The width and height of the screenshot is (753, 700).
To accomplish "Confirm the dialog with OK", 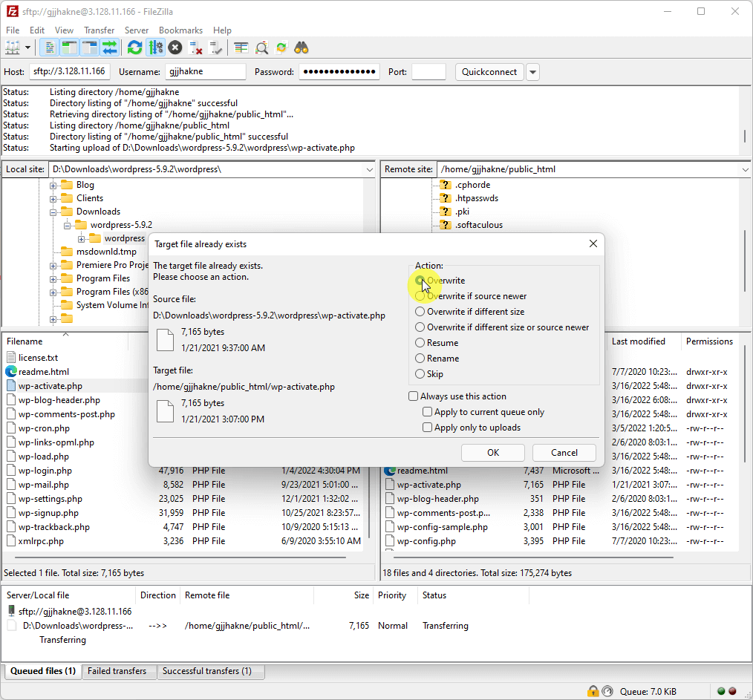I will click(493, 453).
